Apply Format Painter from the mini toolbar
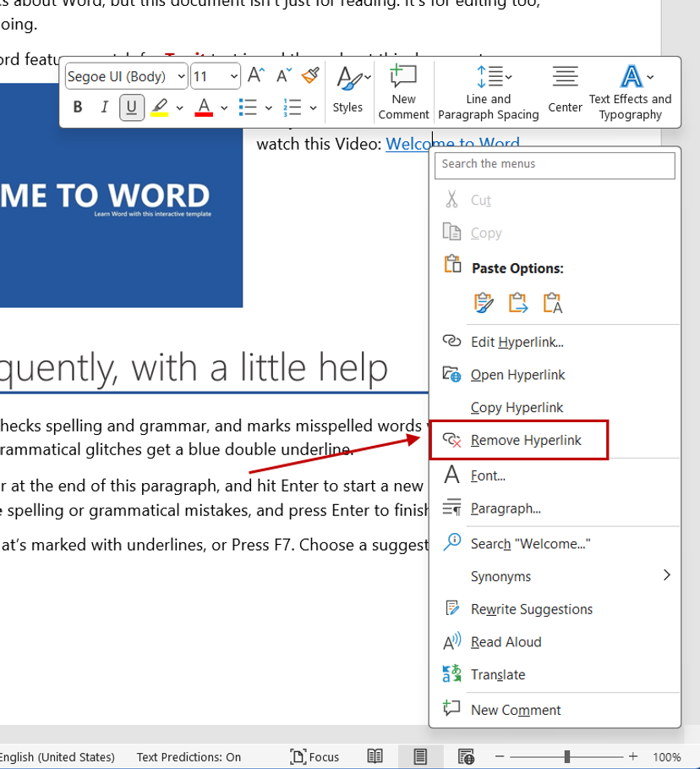The image size is (700, 769). [309, 74]
